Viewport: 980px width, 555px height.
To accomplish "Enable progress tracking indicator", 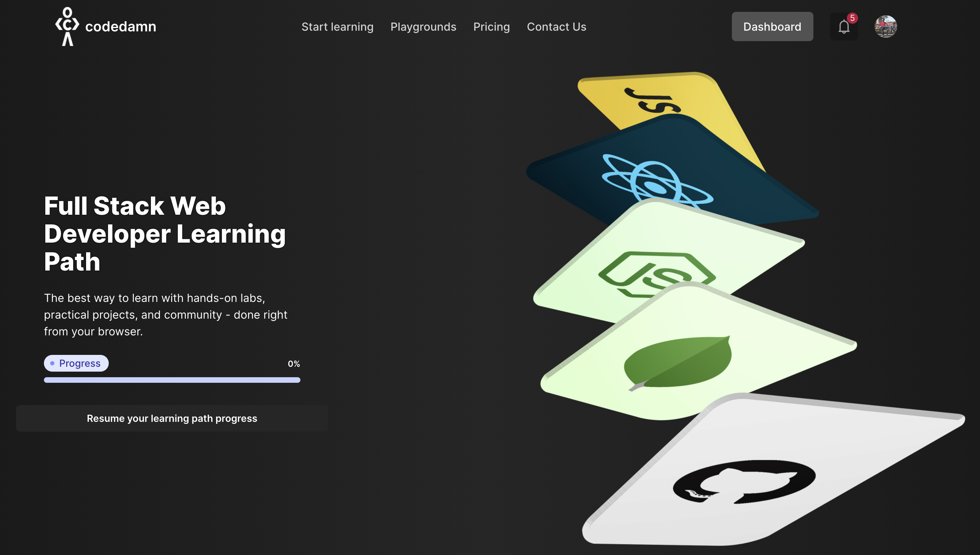I will pyautogui.click(x=76, y=363).
